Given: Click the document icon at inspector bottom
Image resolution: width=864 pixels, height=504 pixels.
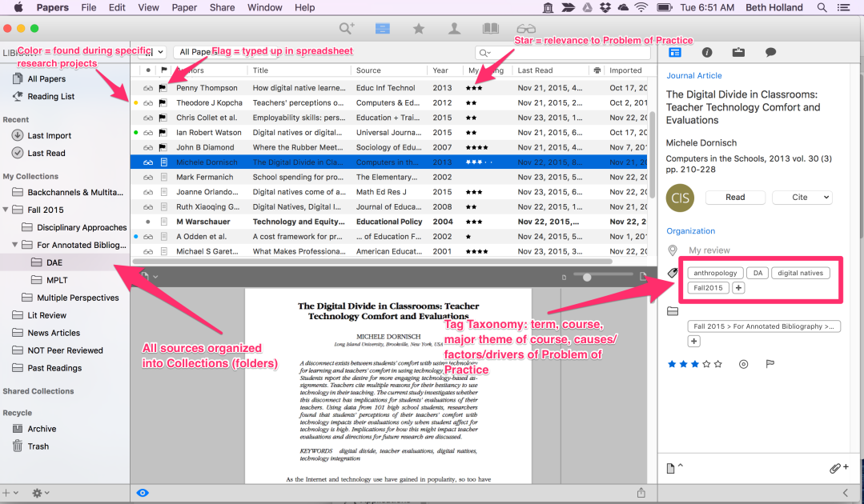Looking at the screenshot, I should (x=670, y=468).
